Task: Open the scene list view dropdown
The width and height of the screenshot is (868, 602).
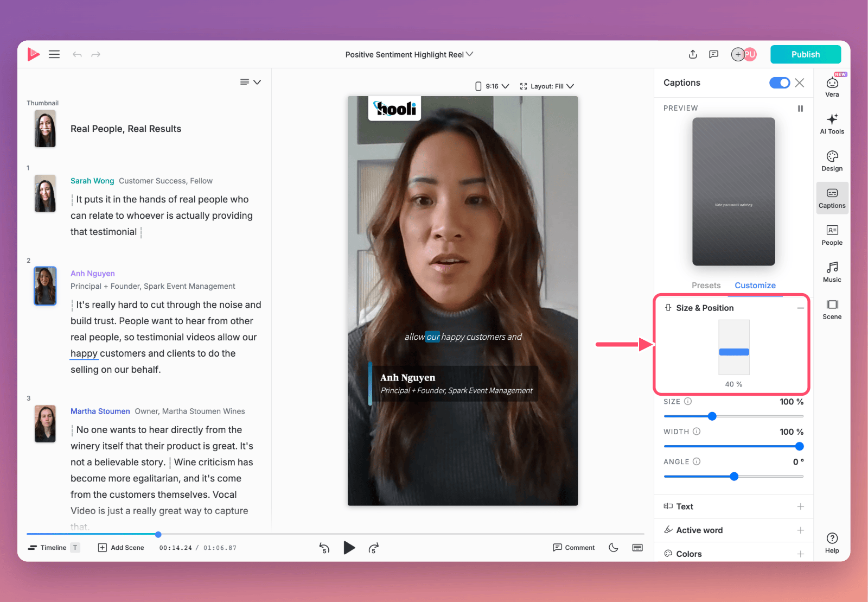Action: tap(251, 82)
